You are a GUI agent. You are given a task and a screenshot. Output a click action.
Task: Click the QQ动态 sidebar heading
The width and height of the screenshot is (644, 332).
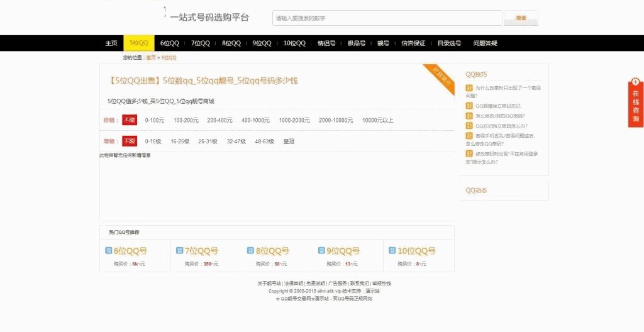click(476, 191)
